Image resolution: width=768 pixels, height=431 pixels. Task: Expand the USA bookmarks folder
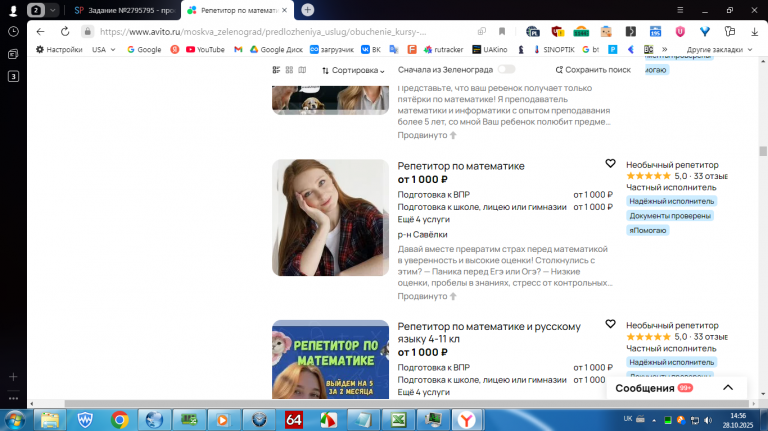coord(103,49)
